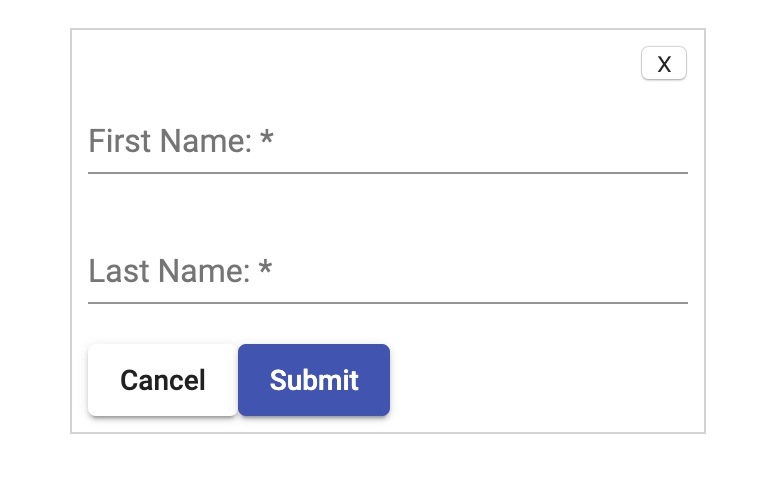Focus the Last Name label text
Image resolution: width=772 pixels, height=492 pixels.
169,271
